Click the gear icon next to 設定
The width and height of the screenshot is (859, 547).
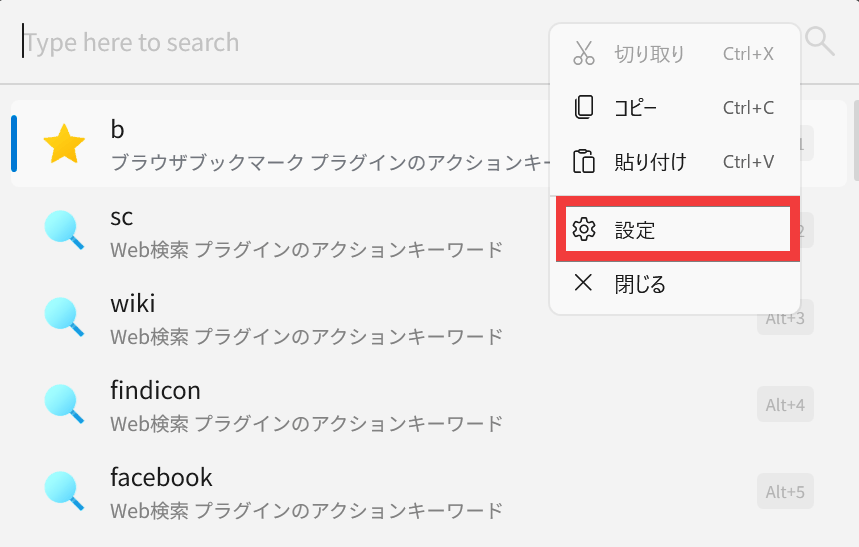(x=583, y=229)
